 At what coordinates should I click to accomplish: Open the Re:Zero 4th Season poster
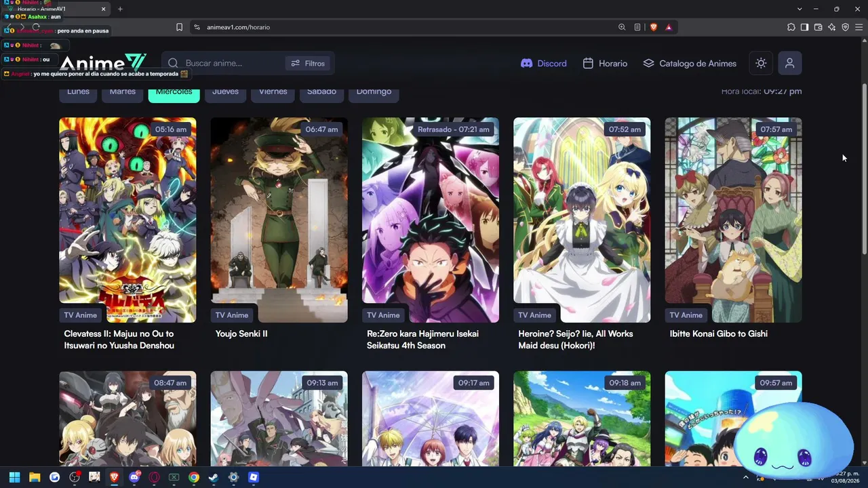[x=431, y=220]
